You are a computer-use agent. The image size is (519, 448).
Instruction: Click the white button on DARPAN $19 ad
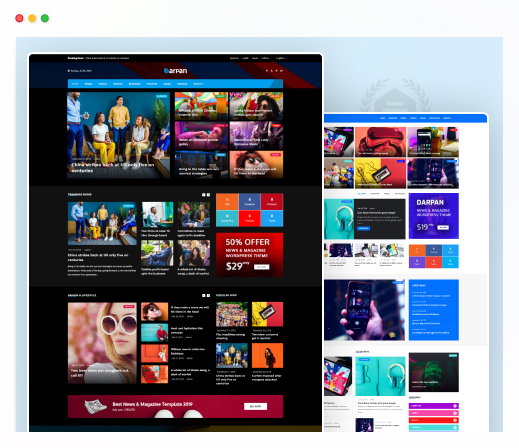[443, 227]
